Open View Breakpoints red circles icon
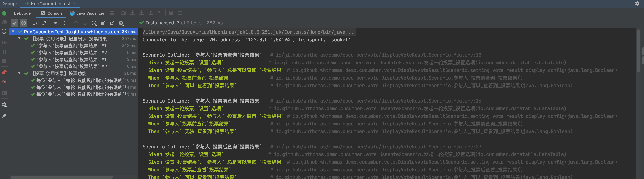The width and height of the screenshot is (644, 179). coord(4,72)
